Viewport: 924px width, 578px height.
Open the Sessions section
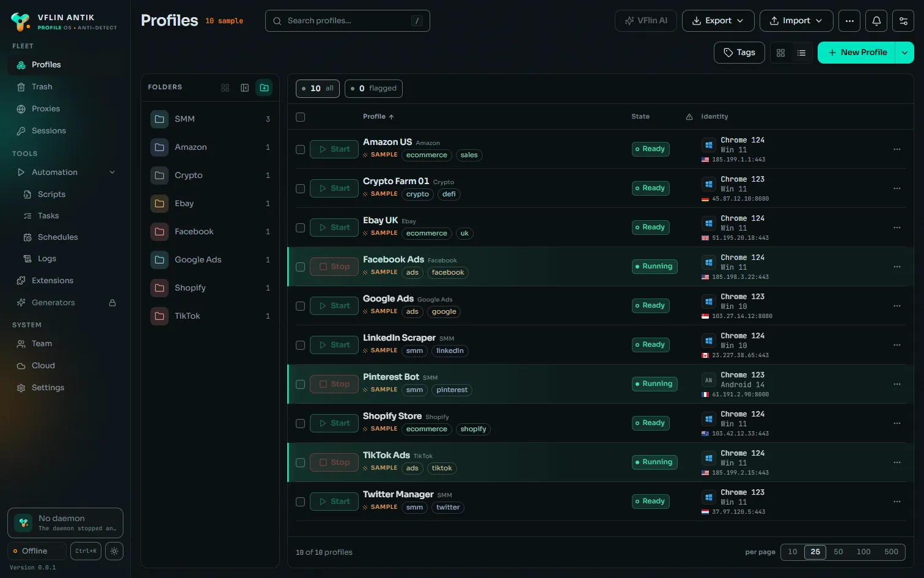65,131
